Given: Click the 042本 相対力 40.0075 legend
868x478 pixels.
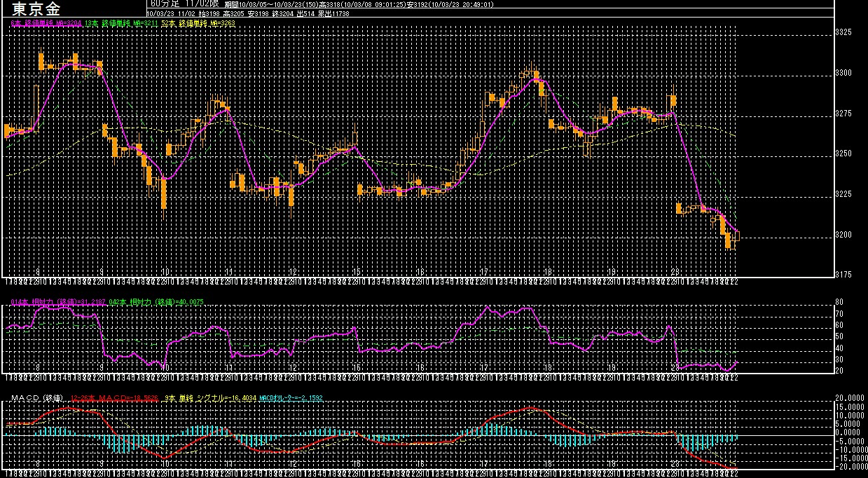Looking at the screenshot, I should (156, 301).
